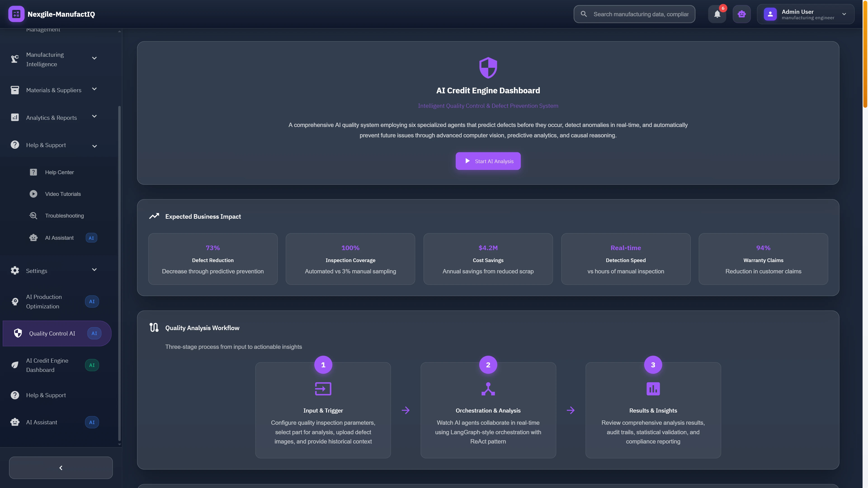
Task: Click the AI Credit Engine Dashboard sidebar icon
Action: 15,365
